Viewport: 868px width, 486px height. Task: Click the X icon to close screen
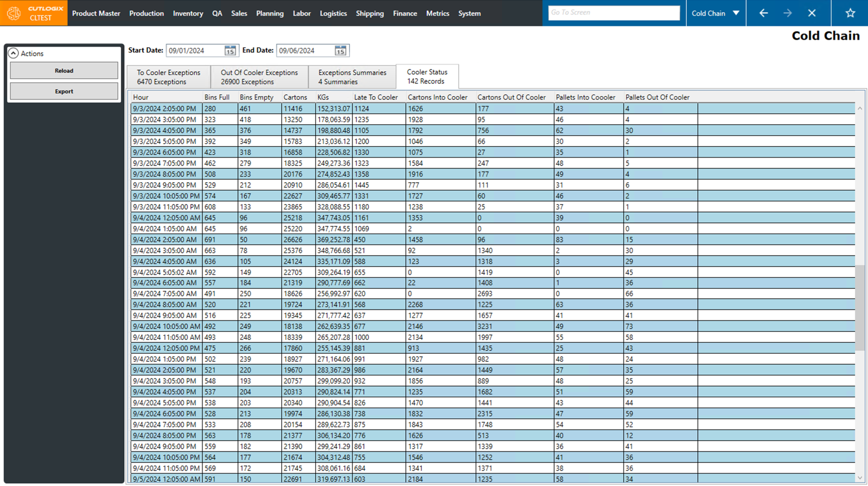point(812,13)
